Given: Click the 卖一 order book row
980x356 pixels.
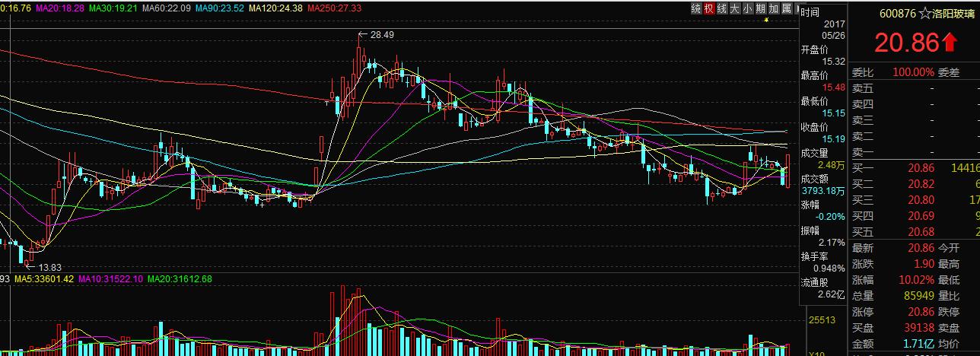Looking at the screenshot, I should tap(915, 152).
